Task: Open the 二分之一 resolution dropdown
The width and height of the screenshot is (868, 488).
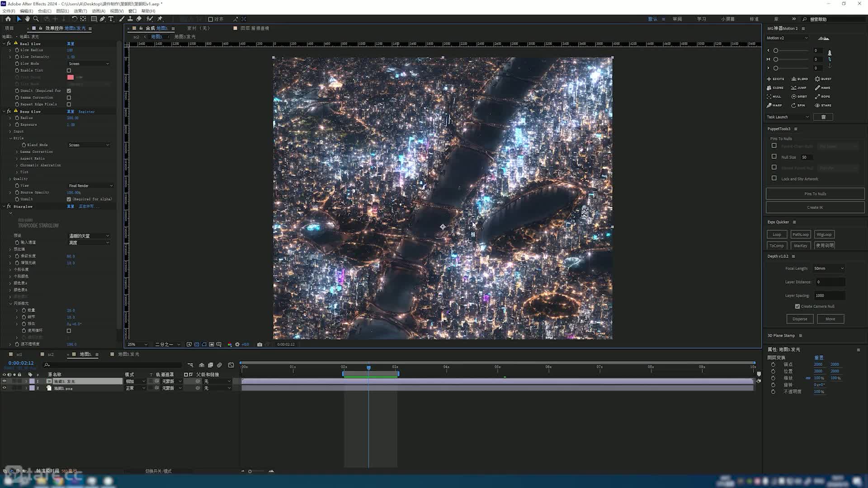Action: coord(168,344)
